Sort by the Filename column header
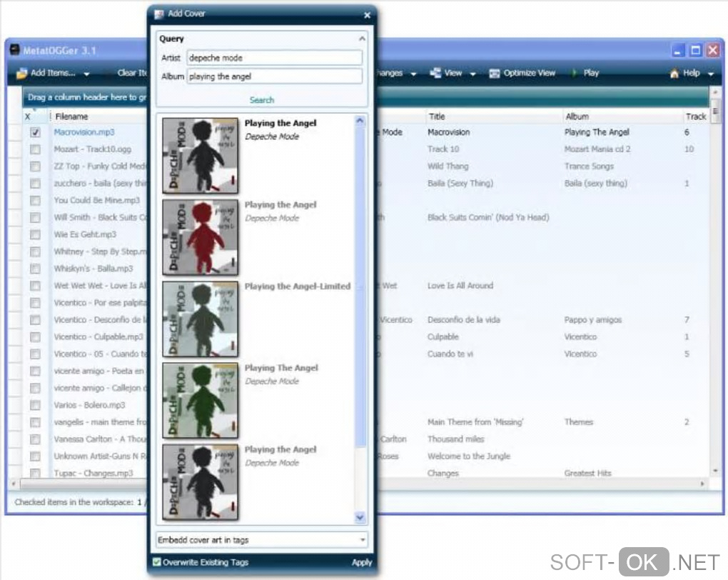The width and height of the screenshot is (728, 580). click(x=71, y=116)
